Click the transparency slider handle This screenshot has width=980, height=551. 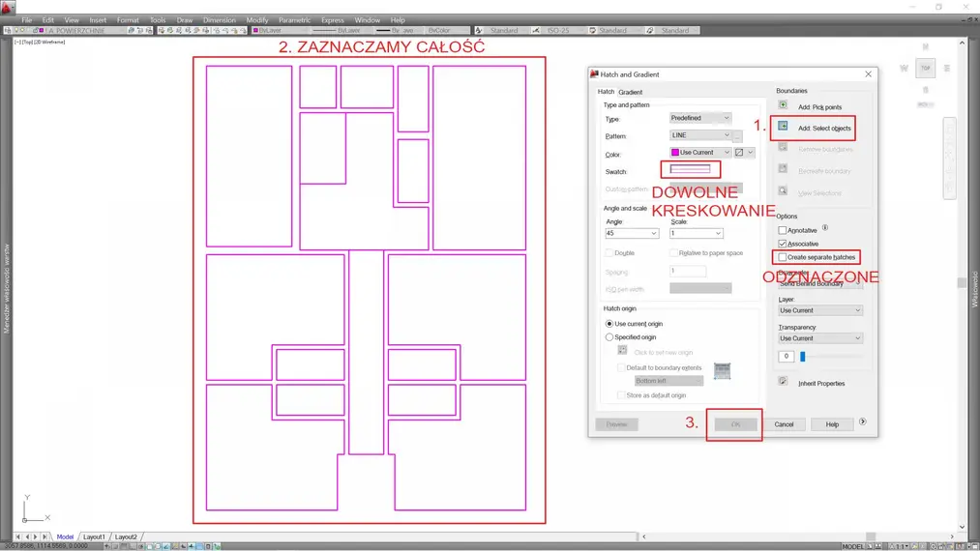[803, 356]
